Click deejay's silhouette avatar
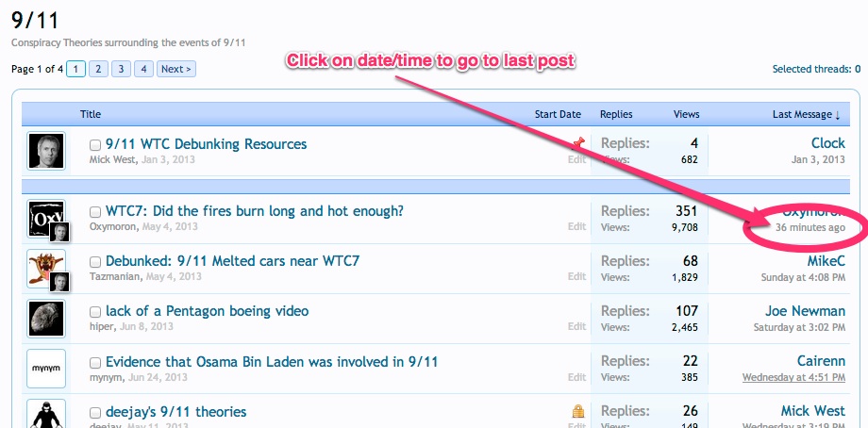868x428 pixels. [46, 414]
